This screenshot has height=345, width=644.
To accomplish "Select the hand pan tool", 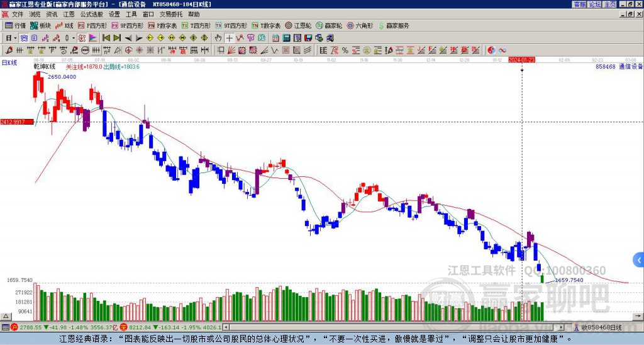I will coord(218,38).
